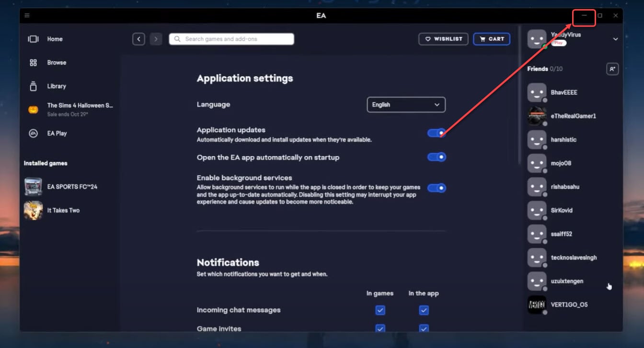The image size is (644, 348).
Task: Click the It Takes Two game name
Action: click(63, 211)
